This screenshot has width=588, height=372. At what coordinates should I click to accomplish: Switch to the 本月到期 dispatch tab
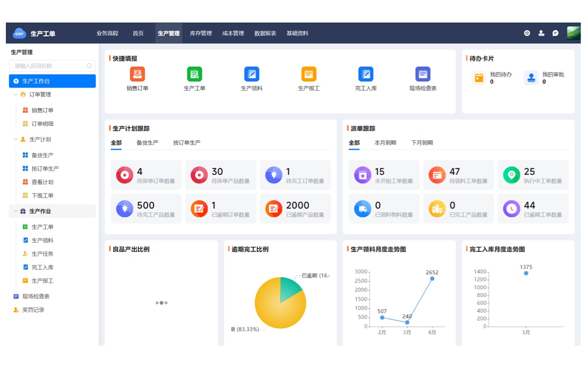[x=385, y=143]
